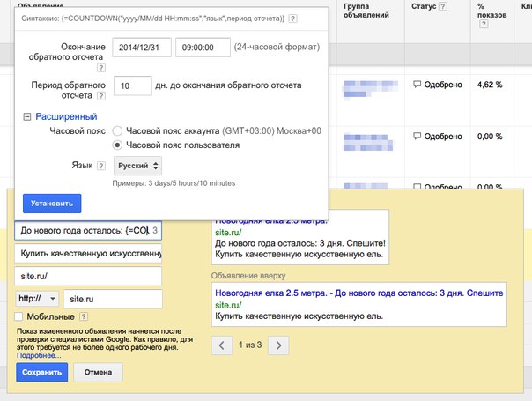Click the countdown period field with 10
The image size is (532, 401).
click(133, 85)
